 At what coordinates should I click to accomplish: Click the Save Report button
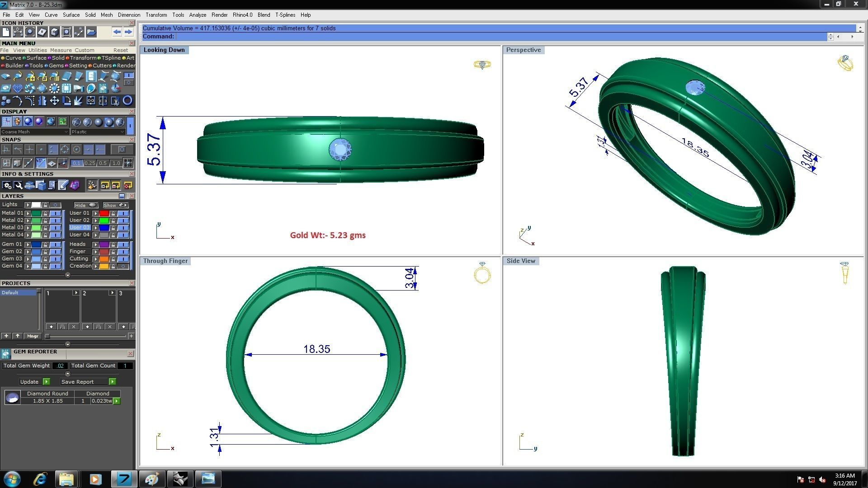pyautogui.click(x=88, y=382)
